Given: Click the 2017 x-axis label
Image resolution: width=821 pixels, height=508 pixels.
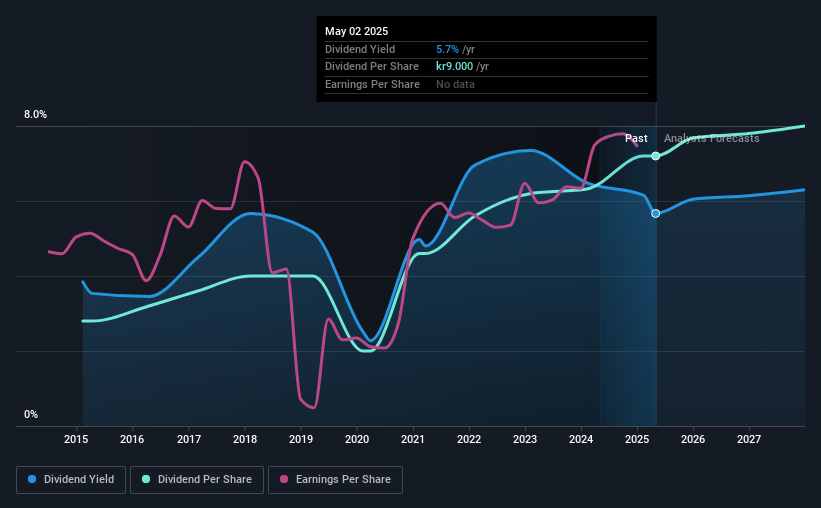Looking at the screenshot, I should coord(188,439).
